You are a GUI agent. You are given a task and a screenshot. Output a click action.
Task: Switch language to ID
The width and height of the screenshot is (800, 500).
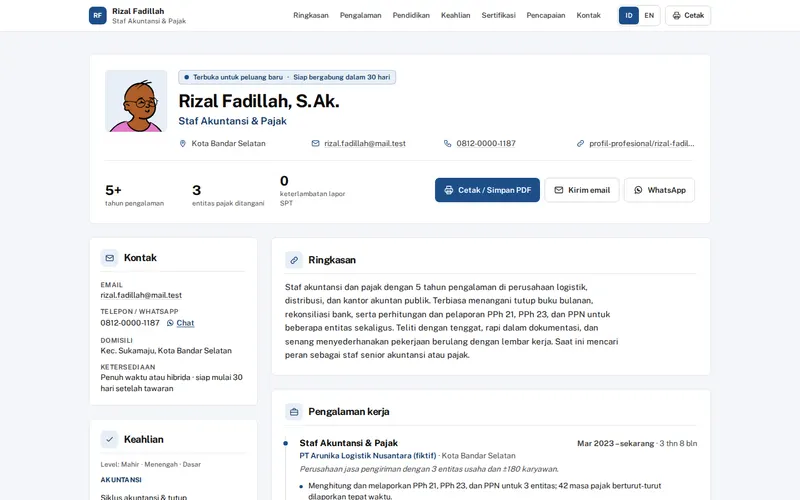(x=629, y=15)
